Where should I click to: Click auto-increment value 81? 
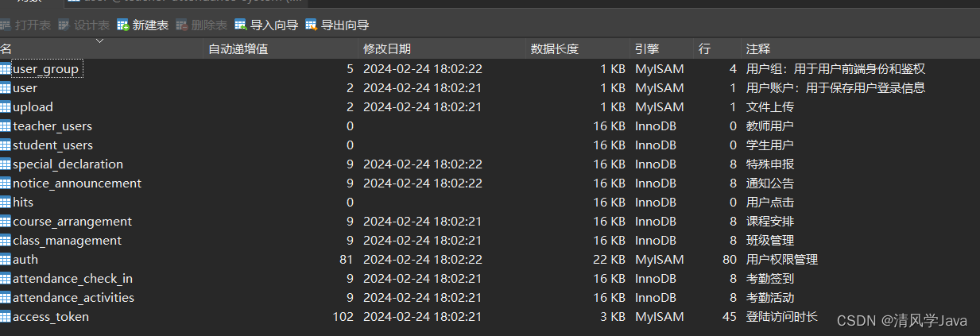tap(347, 260)
